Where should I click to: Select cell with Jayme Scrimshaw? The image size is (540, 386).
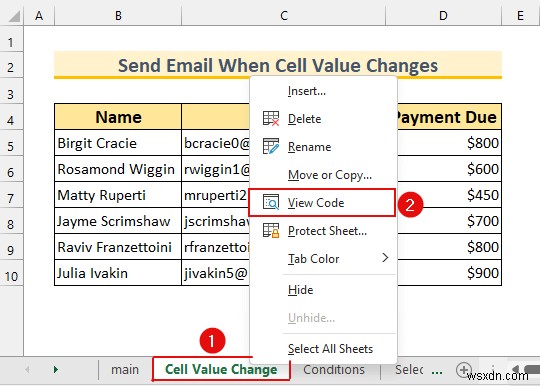pos(118,221)
